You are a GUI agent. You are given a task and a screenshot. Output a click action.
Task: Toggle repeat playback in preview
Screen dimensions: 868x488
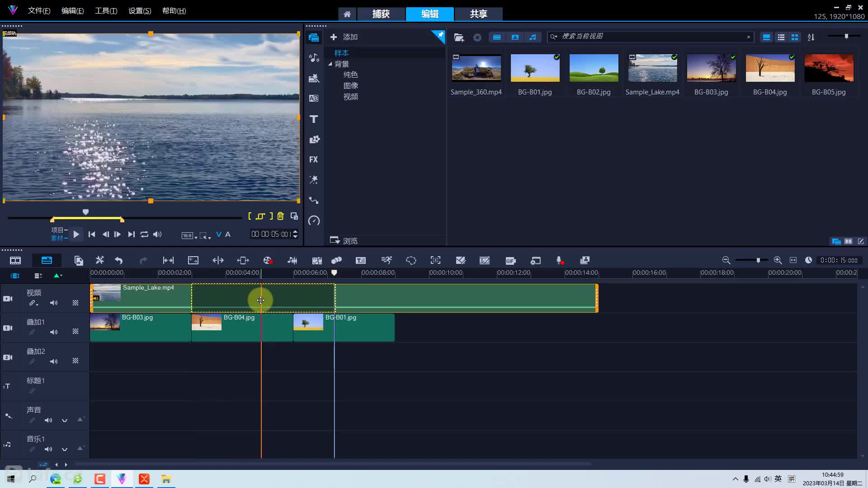click(144, 234)
